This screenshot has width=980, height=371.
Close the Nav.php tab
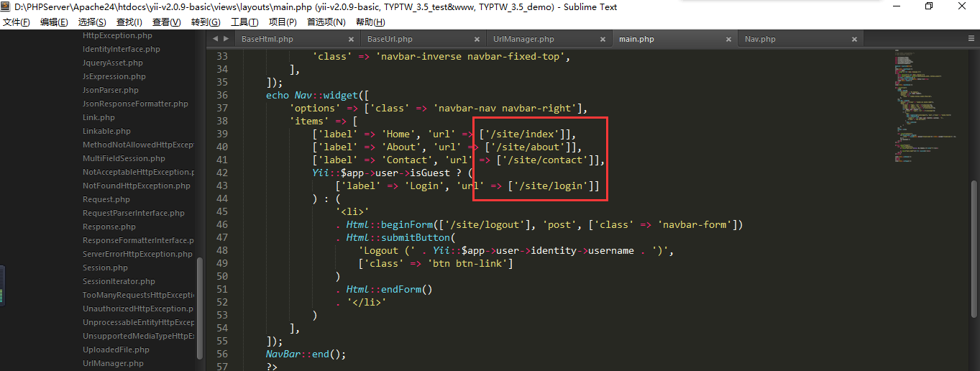coord(854,40)
